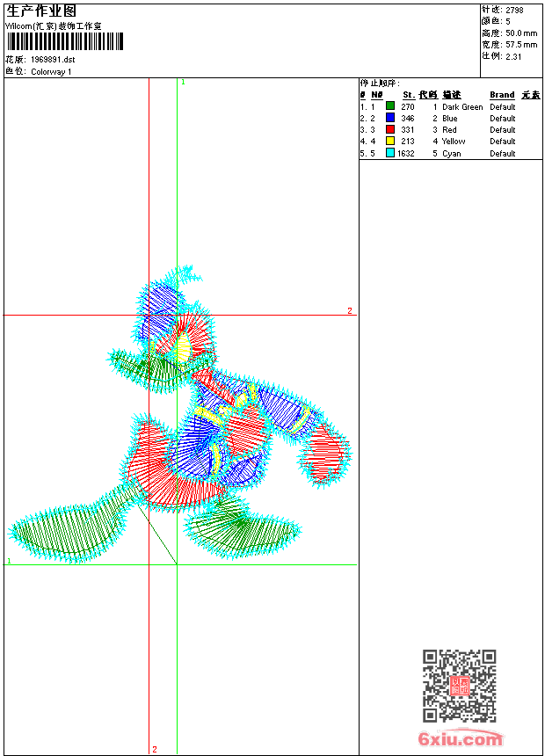Click the Dark Green color swatch
The width and height of the screenshot is (545, 756).
(390, 106)
